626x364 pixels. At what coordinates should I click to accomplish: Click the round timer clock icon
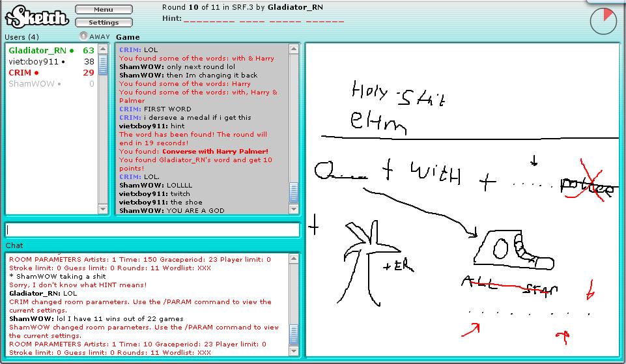(x=603, y=21)
